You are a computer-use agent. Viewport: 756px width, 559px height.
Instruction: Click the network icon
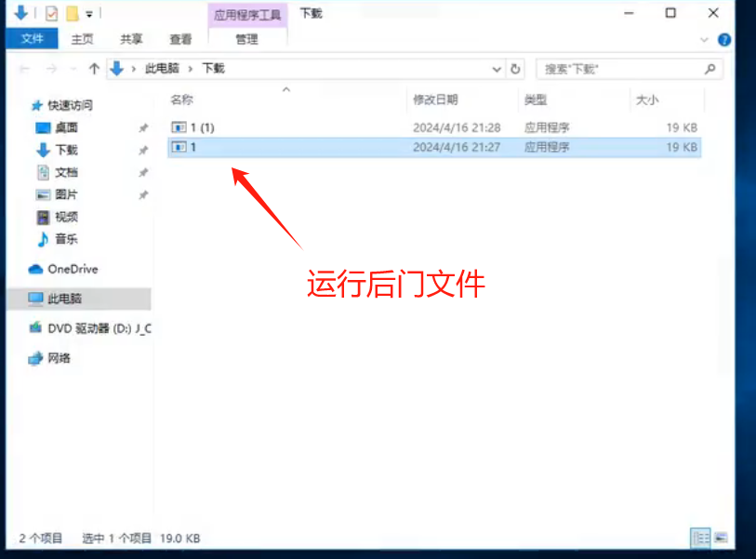coord(35,358)
